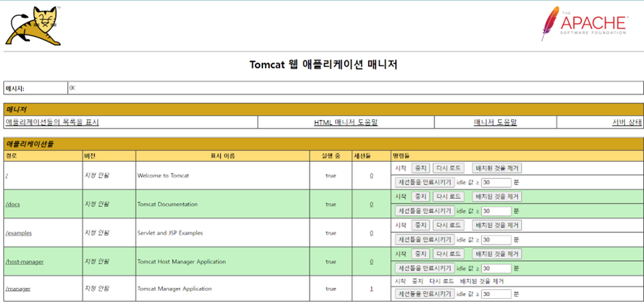644x307 pixels.
Task: Click session count 0 for /examples
Action: tap(371, 233)
